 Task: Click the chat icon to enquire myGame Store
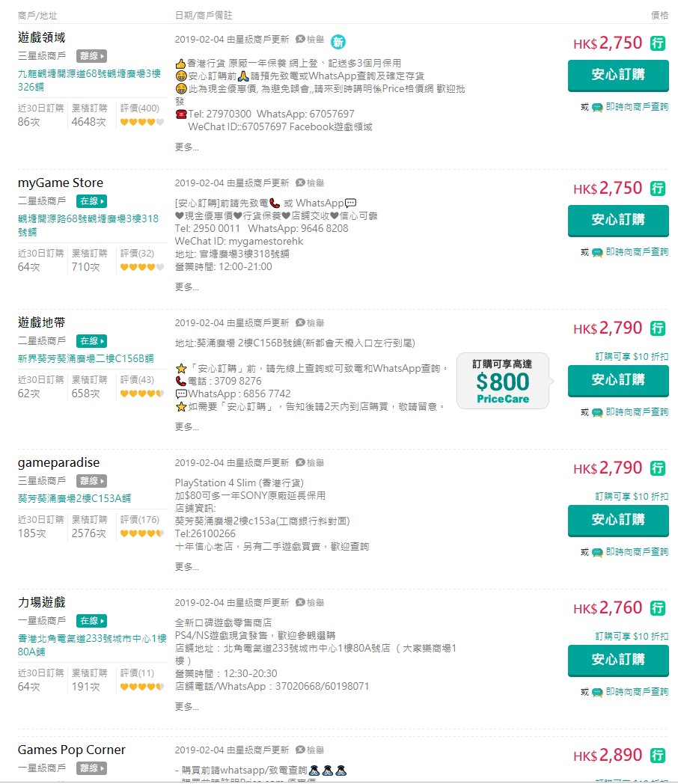(x=597, y=252)
